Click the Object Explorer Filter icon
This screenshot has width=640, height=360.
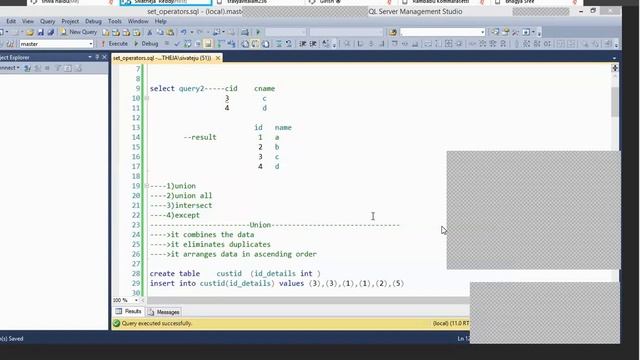58,68
